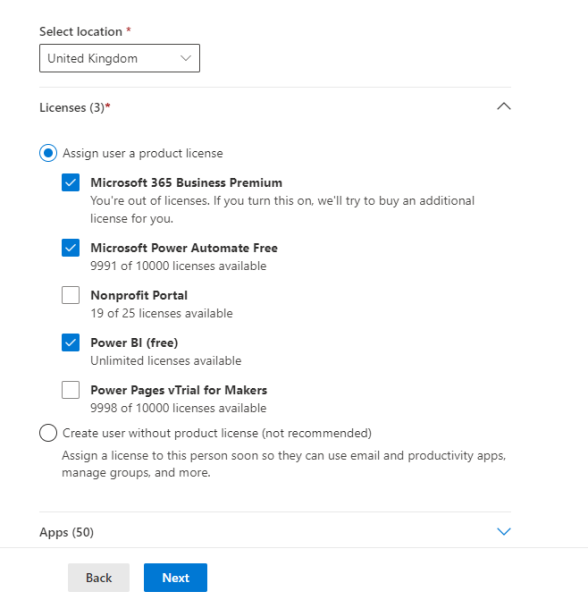Click the 'Power BI (free)' license name text
The width and height of the screenshot is (588, 600).
pos(134,343)
